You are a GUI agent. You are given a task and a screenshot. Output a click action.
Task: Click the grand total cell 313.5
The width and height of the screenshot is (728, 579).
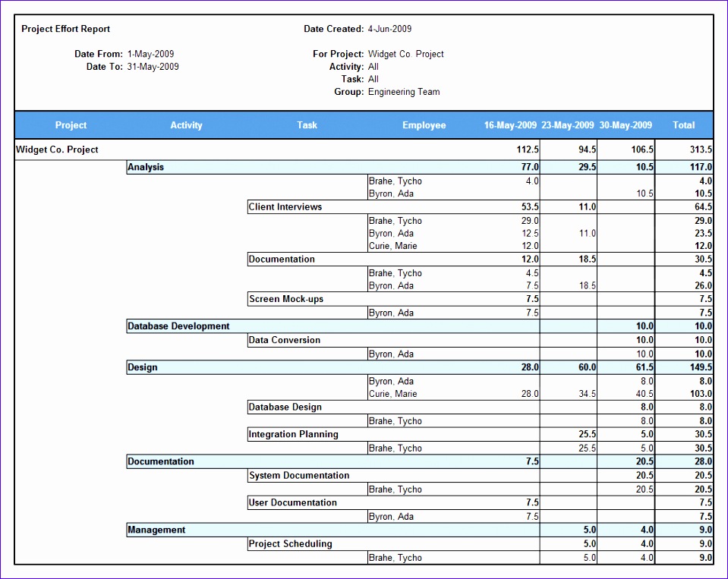pos(701,150)
